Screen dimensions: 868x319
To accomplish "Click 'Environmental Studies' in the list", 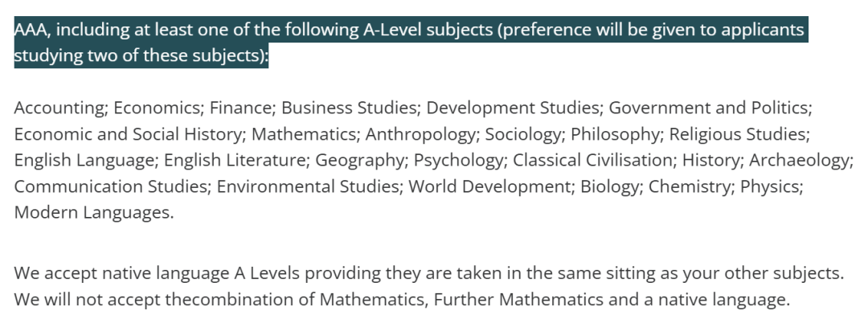I will [308, 186].
